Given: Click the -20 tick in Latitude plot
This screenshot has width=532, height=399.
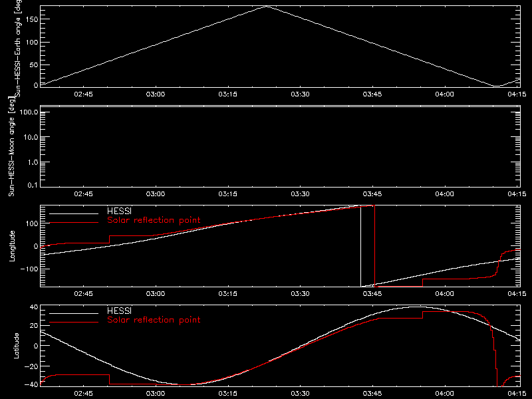Looking at the screenshot, I should click(x=31, y=366).
